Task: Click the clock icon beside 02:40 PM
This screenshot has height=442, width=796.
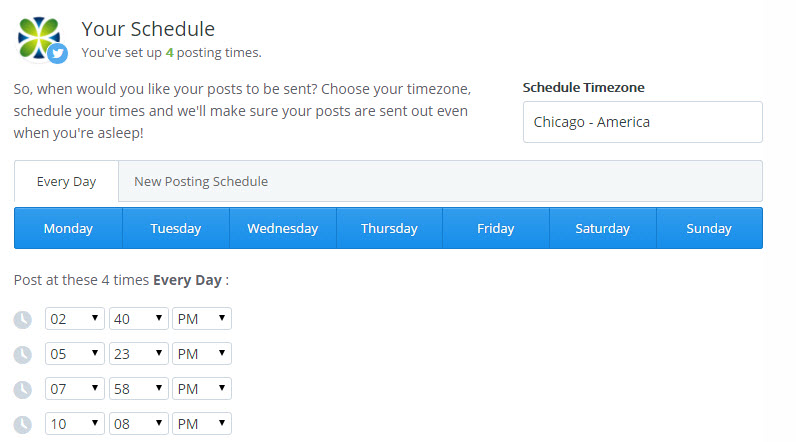Action: [x=22, y=320]
